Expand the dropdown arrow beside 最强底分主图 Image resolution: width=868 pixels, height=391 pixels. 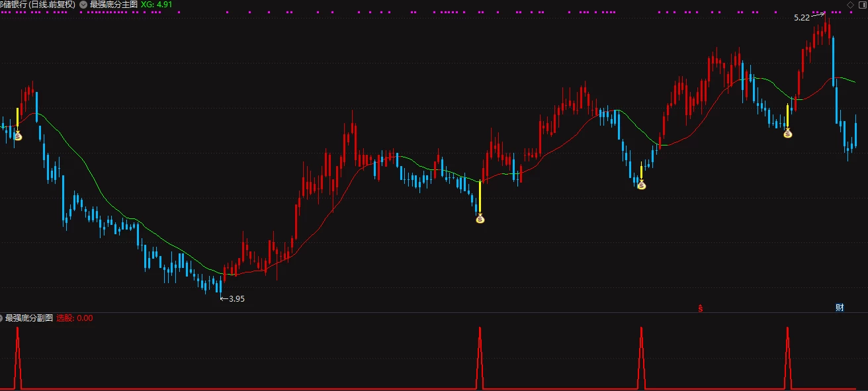(83, 4)
